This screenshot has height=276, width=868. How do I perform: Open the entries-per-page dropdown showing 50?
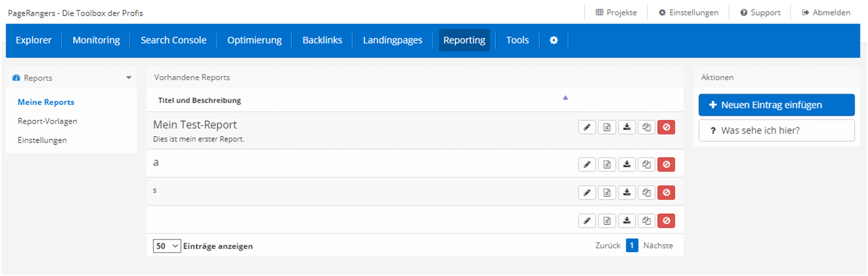pos(167,246)
